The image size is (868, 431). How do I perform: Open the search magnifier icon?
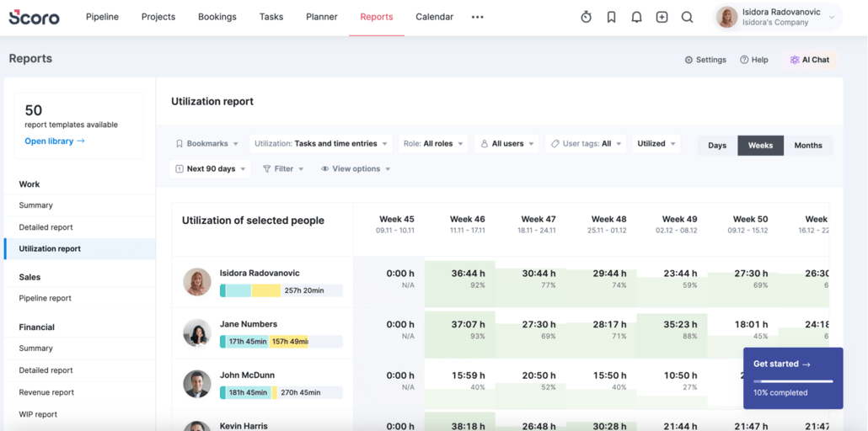687,17
